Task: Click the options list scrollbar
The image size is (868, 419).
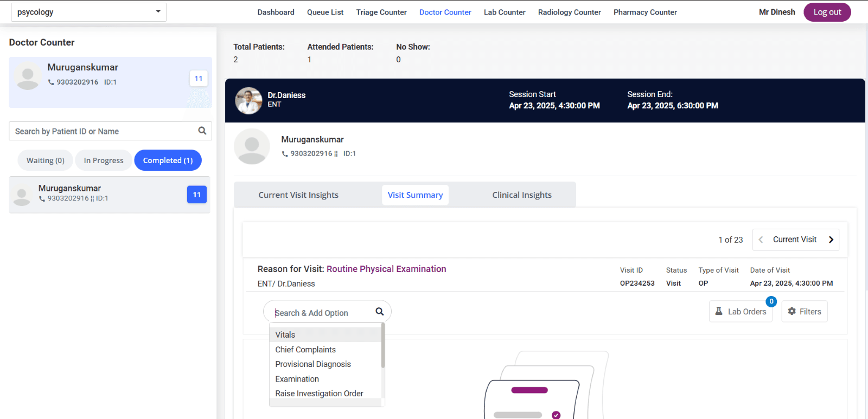Action: [x=383, y=347]
